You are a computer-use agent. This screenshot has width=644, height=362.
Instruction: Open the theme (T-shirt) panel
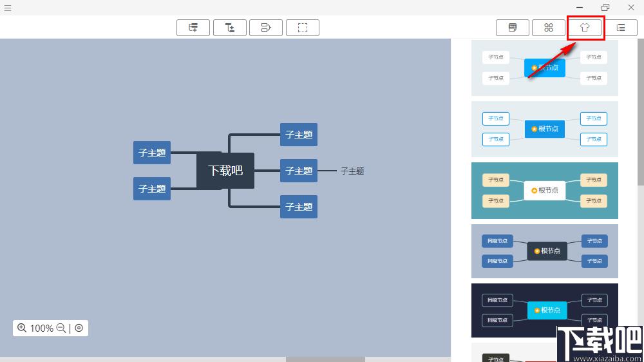(x=585, y=28)
